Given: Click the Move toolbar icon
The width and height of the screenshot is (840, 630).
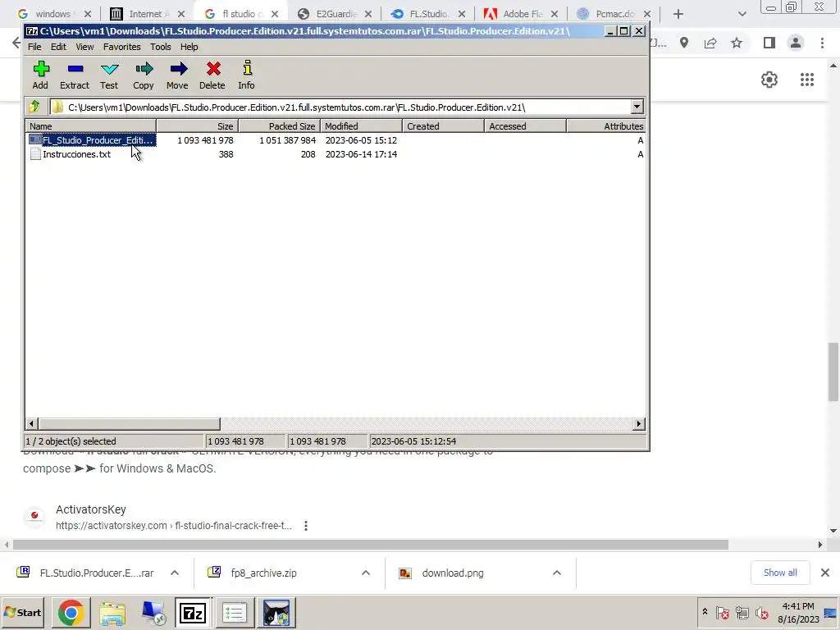Looking at the screenshot, I should (177, 75).
